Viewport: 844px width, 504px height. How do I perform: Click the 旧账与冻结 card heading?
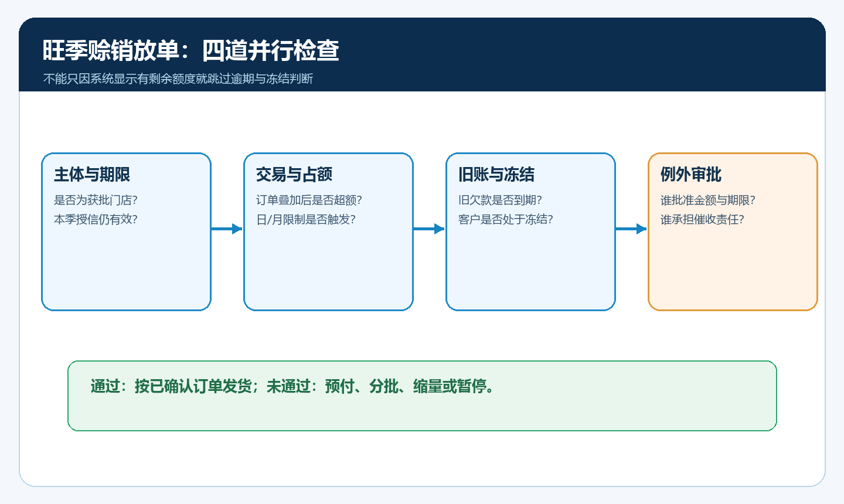pos(496,175)
